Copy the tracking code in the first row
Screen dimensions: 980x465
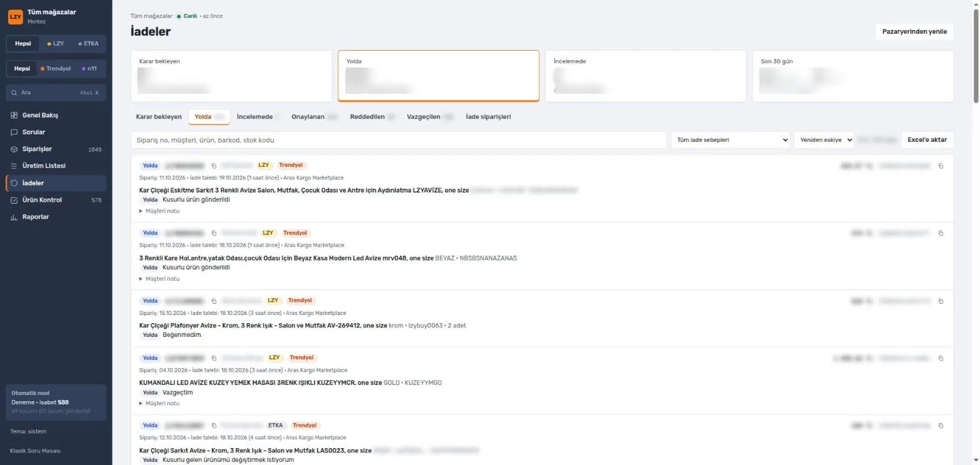tap(941, 166)
